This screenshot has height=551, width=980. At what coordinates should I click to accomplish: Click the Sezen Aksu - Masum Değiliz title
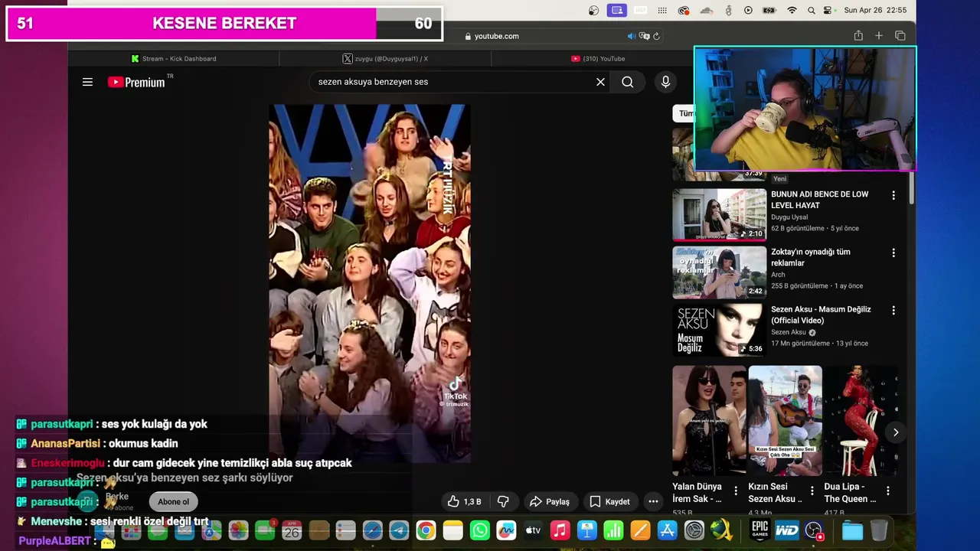click(821, 315)
